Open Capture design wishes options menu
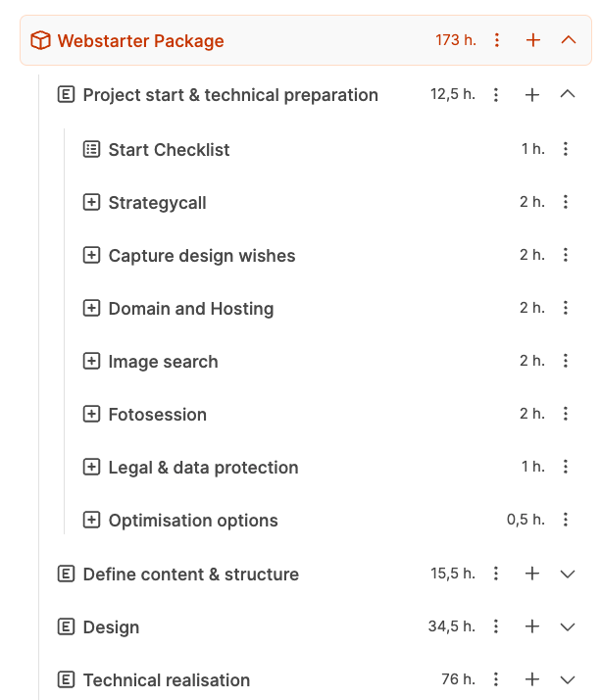The image size is (601, 700). pyautogui.click(x=566, y=255)
